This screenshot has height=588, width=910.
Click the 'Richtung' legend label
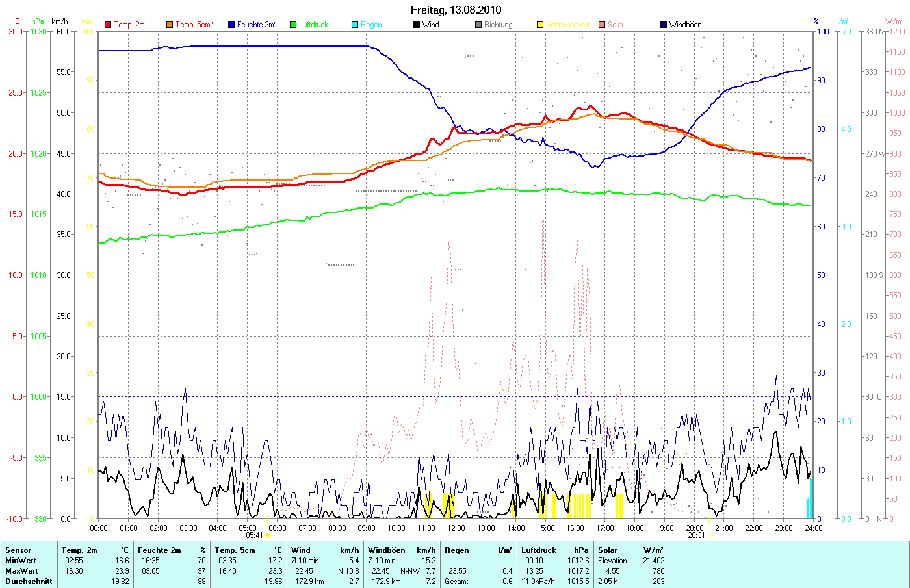(x=499, y=25)
